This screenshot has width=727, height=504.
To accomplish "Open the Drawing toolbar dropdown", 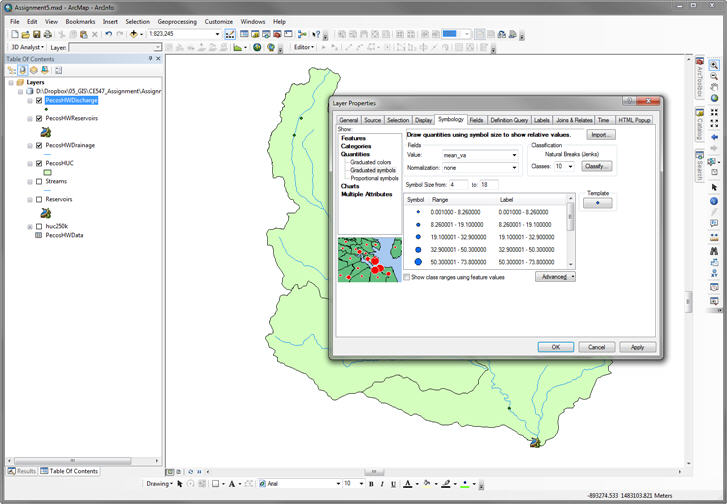I will pyautogui.click(x=159, y=484).
